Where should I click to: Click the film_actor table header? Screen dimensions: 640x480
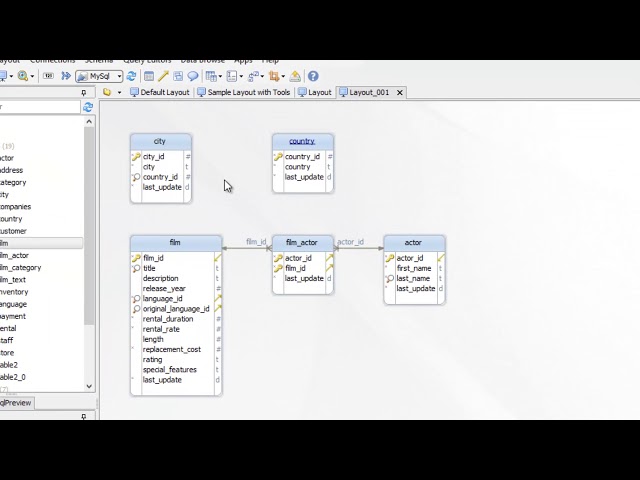click(302, 243)
